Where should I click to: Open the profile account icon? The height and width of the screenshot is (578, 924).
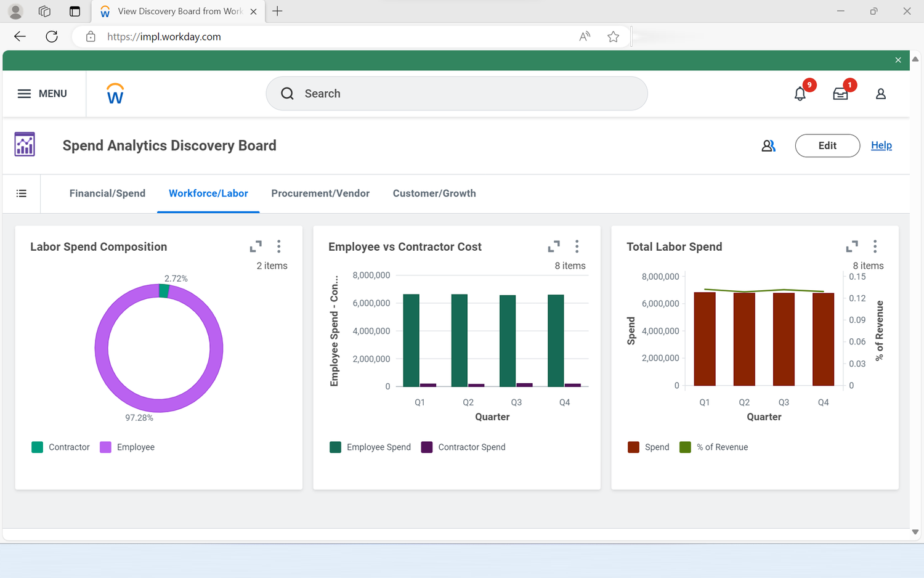[880, 94]
